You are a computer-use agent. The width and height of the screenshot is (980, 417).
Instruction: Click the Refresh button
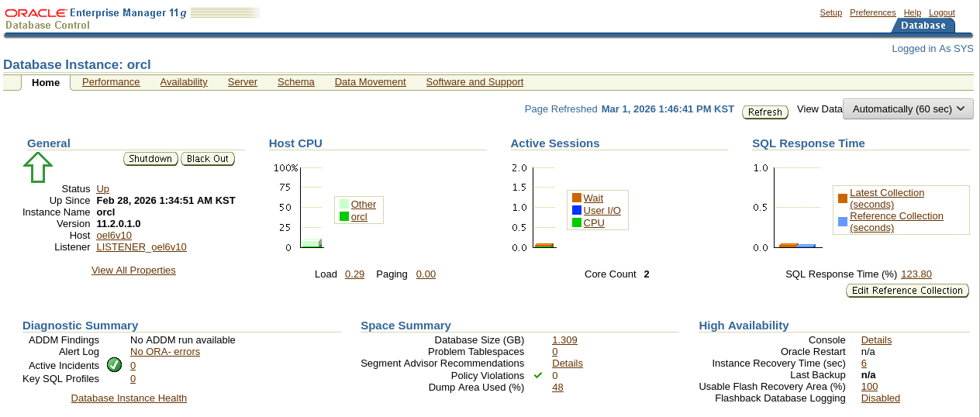click(765, 112)
